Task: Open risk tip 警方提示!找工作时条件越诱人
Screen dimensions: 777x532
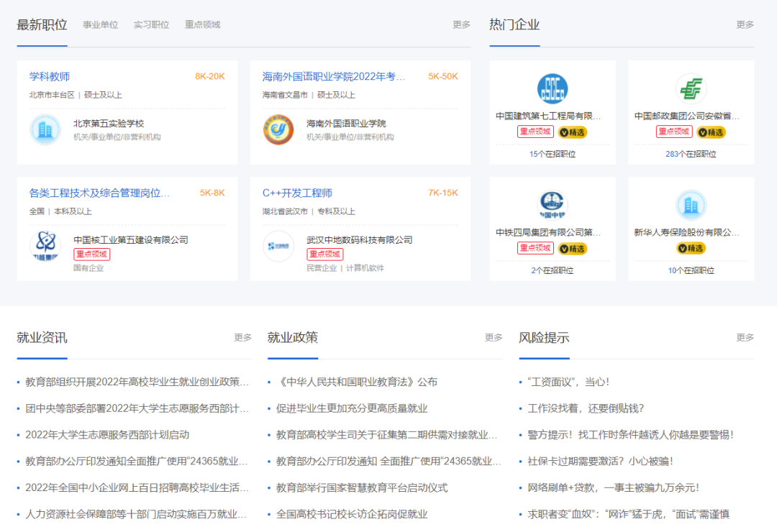Action: (x=630, y=435)
